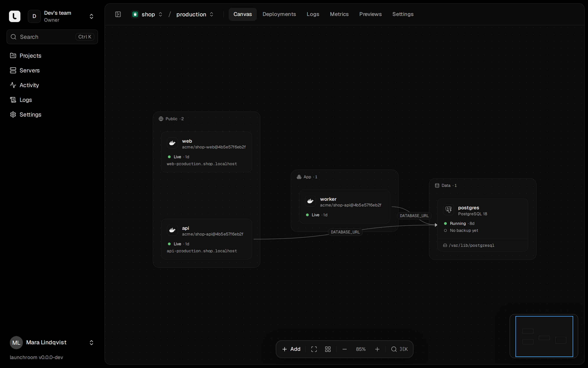Open the Metrics tab
Screen dimensions: 588x368
pos(339,14)
